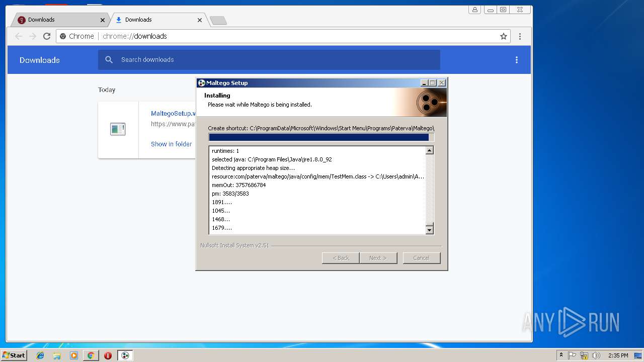Viewport: 644px width, 362px height.
Task: Click the Chrome user profile icon
Action: [474, 10]
